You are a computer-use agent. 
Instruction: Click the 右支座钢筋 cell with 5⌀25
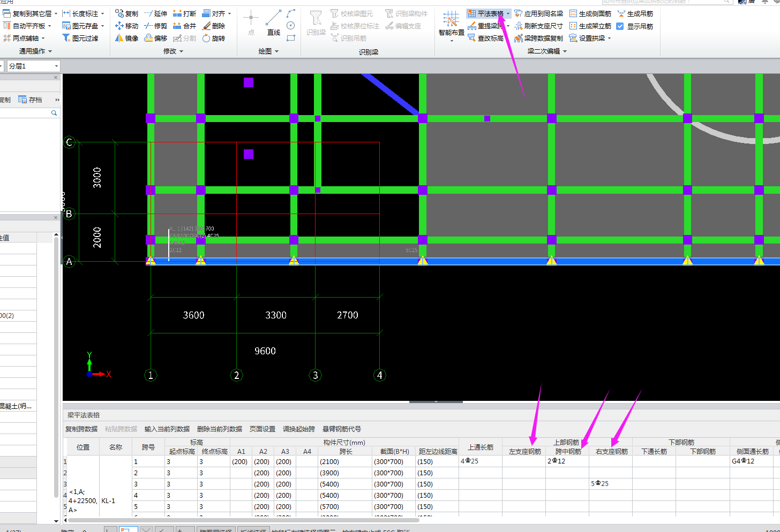click(x=611, y=483)
